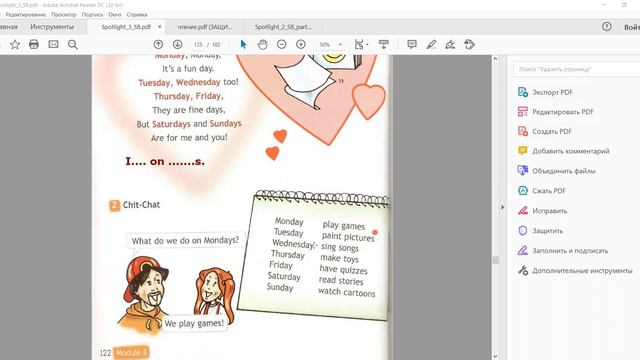This screenshot has height=360, width=640.
Task: Open Дополнительные инструменты label
Action: [x=582, y=270]
